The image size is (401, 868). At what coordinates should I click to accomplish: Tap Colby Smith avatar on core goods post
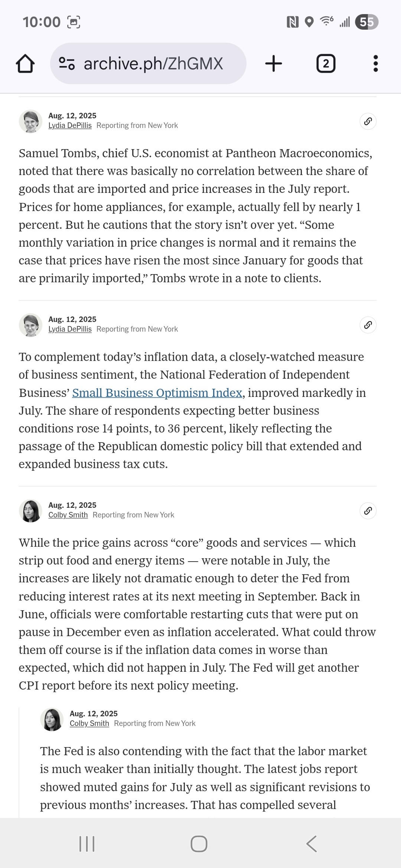tap(30, 511)
